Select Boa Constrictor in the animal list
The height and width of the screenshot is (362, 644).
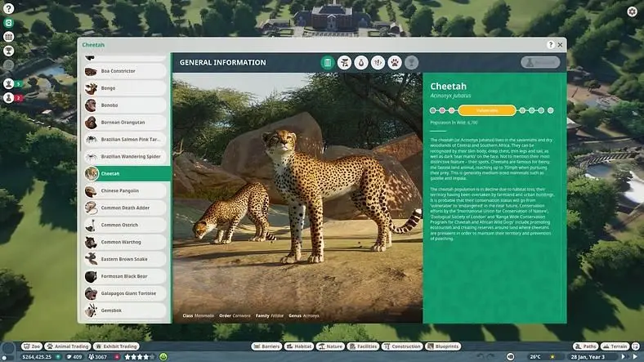[x=125, y=71]
